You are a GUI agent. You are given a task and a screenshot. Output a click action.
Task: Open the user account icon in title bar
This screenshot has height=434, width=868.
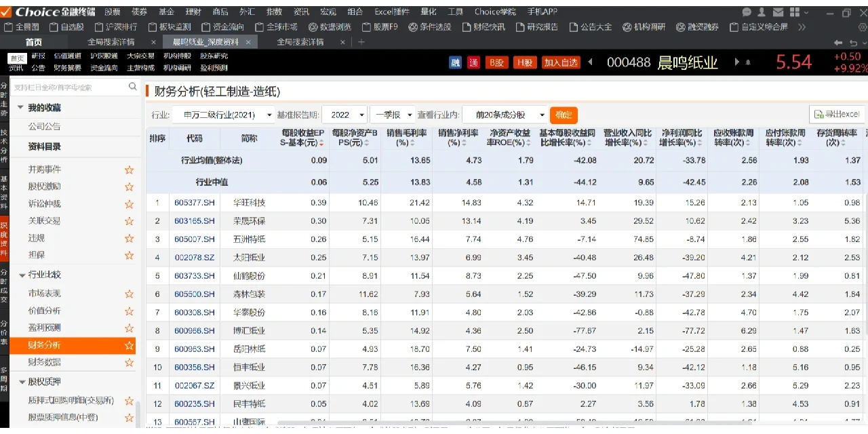tap(762, 12)
